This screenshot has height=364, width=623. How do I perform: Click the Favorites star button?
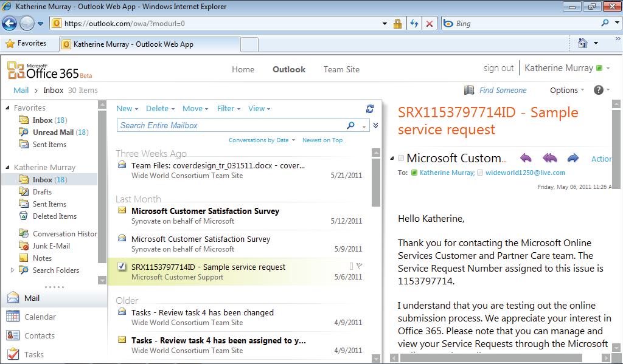pos(26,43)
